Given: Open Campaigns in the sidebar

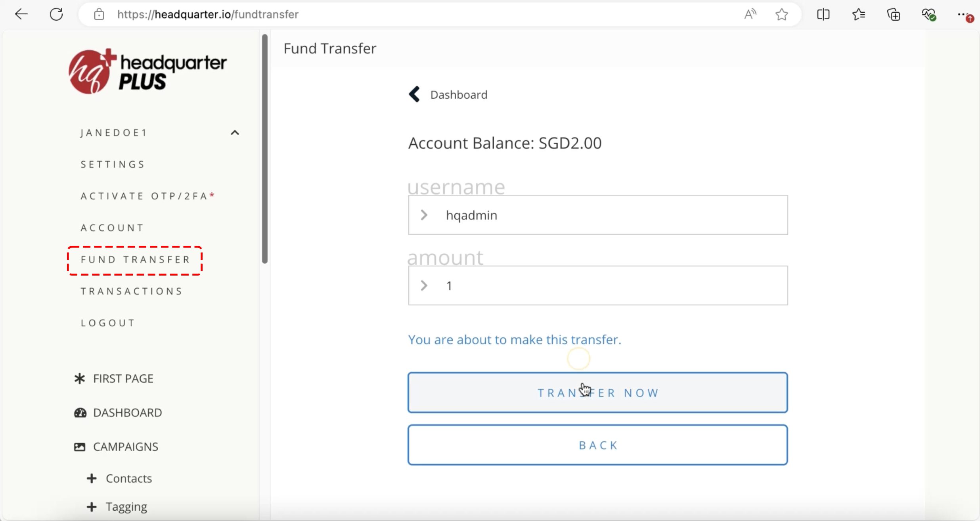Looking at the screenshot, I should tap(125, 446).
